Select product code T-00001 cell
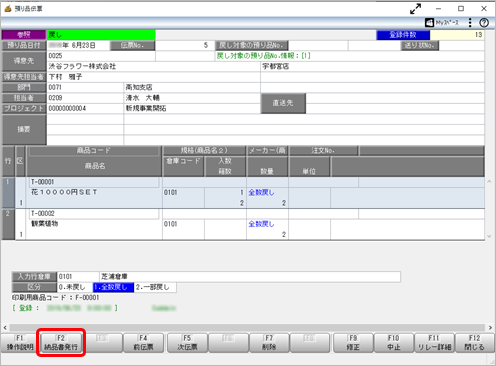This screenshot has width=496, height=366. [x=94, y=182]
